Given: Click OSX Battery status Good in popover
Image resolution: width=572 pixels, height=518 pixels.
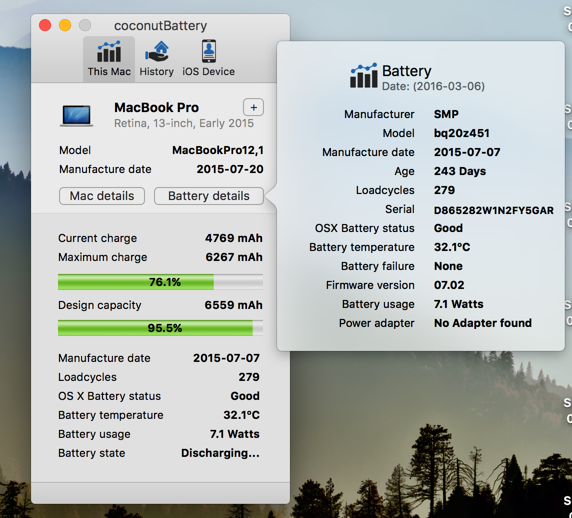Looking at the screenshot, I should (x=448, y=228).
